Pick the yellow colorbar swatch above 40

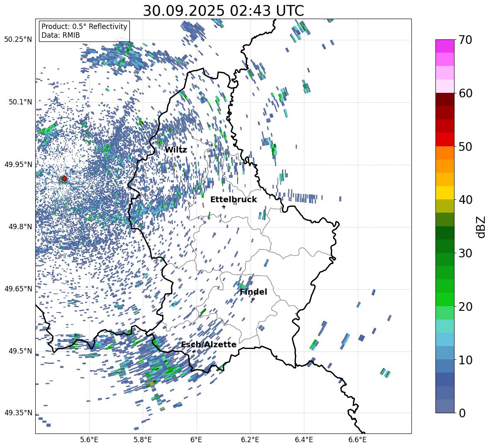click(x=445, y=193)
